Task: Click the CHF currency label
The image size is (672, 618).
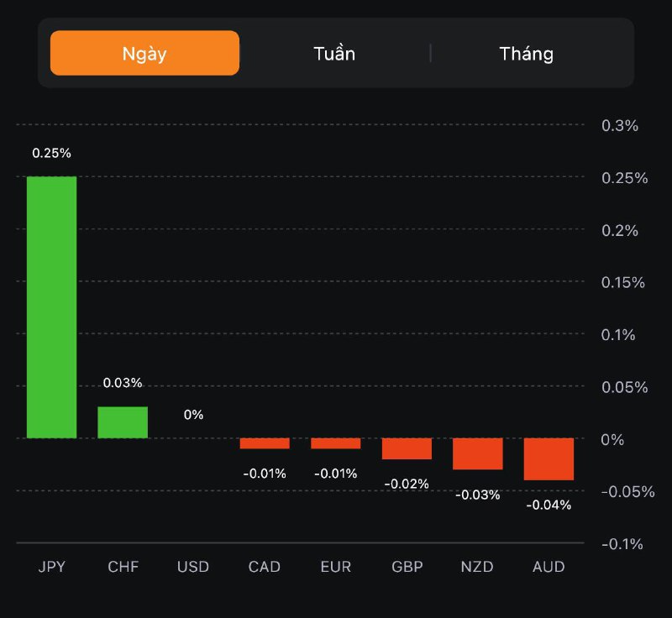Action: pos(123,567)
